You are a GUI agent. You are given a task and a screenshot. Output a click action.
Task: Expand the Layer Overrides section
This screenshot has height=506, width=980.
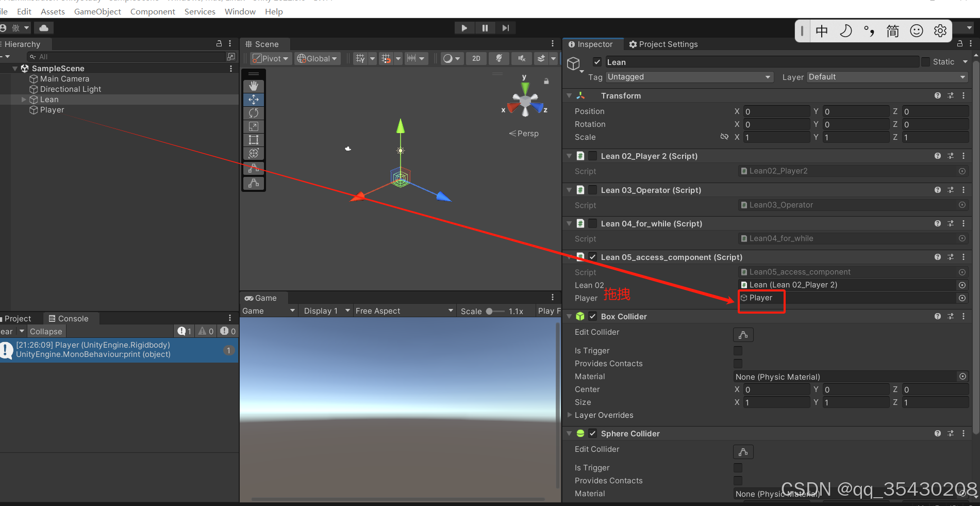[x=569, y=415]
